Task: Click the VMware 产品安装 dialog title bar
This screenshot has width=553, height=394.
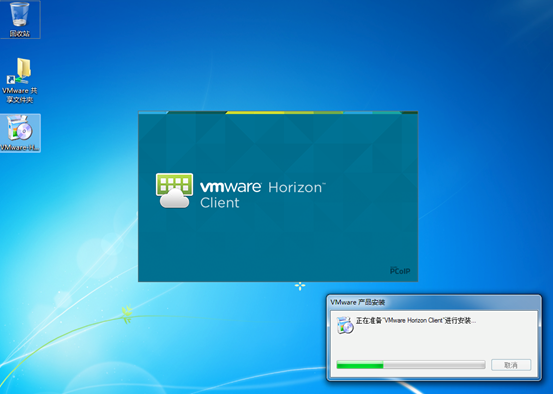Action: click(434, 302)
